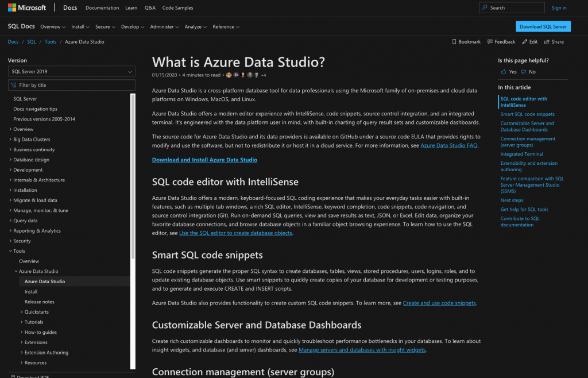Click Download SQL Server button

(x=543, y=26)
